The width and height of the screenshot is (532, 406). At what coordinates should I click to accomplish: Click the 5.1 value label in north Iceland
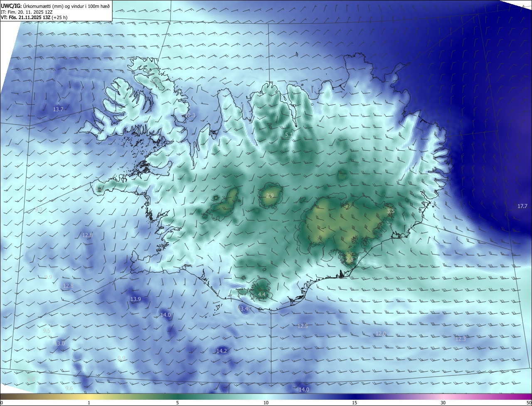(289, 135)
